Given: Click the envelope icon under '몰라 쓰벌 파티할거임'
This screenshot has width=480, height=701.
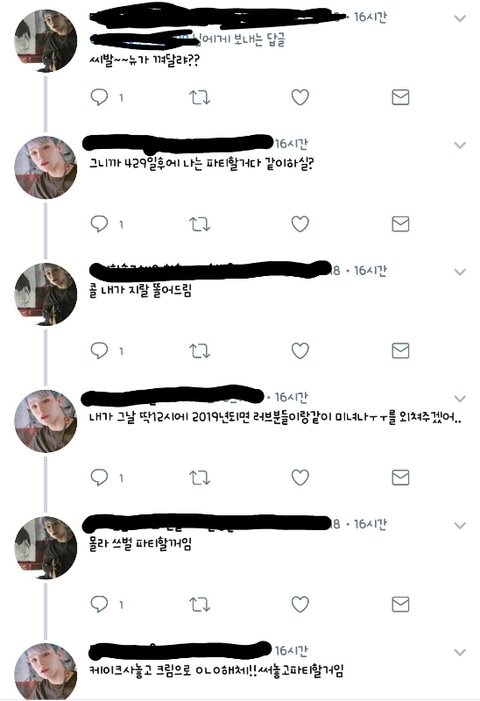Looking at the screenshot, I should [x=400, y=604].
